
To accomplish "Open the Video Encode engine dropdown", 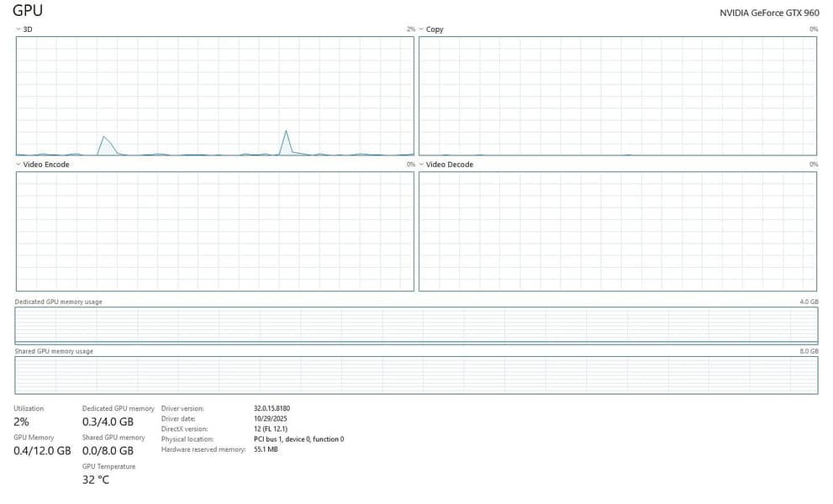I will (43, 165).
